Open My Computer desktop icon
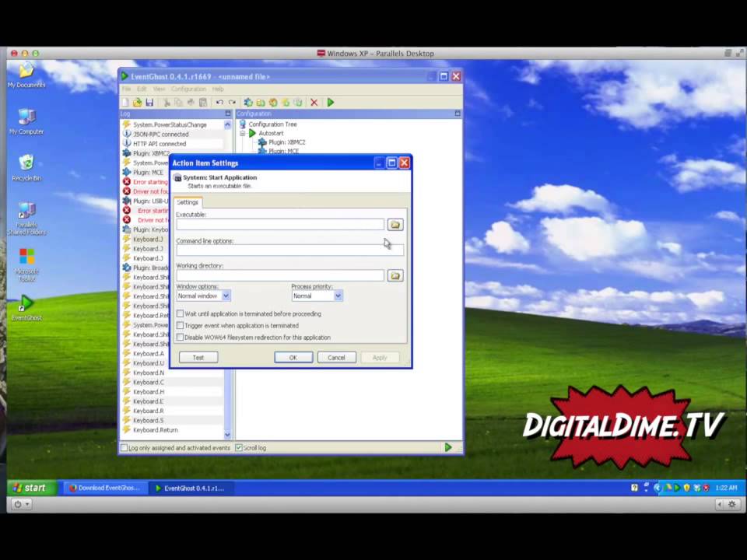 tap(26, 121)
